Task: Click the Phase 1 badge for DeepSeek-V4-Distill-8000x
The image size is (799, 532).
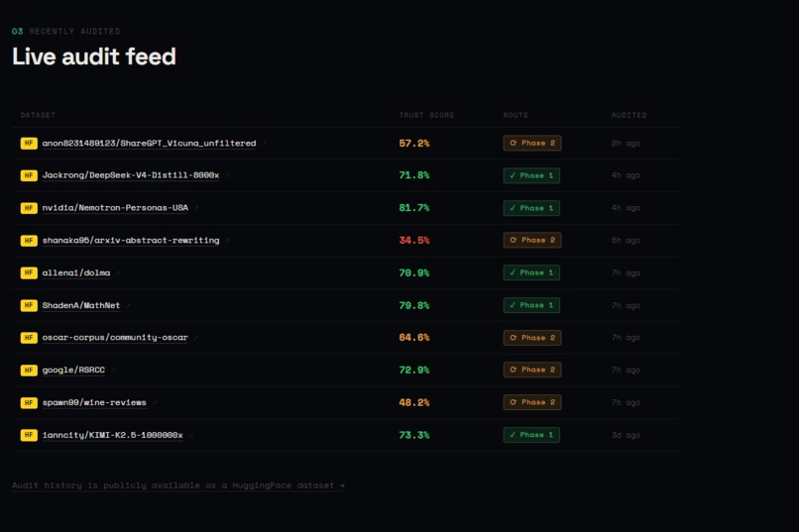Action: [531, 175]
